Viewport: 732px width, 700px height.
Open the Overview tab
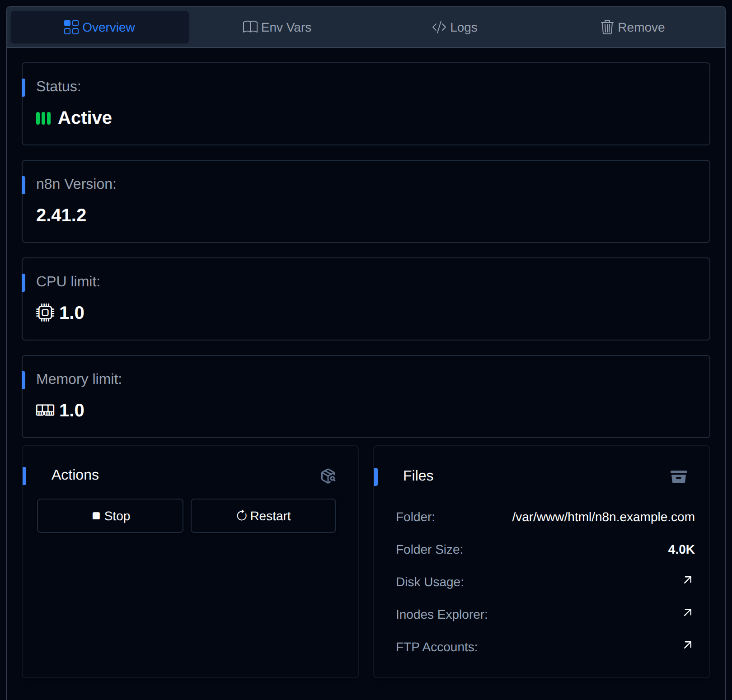(99, 27)
